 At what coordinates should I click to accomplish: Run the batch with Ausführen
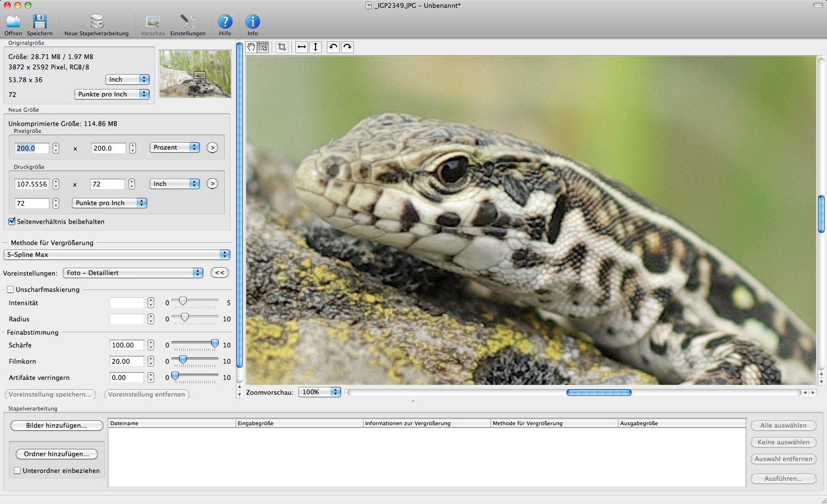pyautogui.click(x=784, y=478)
